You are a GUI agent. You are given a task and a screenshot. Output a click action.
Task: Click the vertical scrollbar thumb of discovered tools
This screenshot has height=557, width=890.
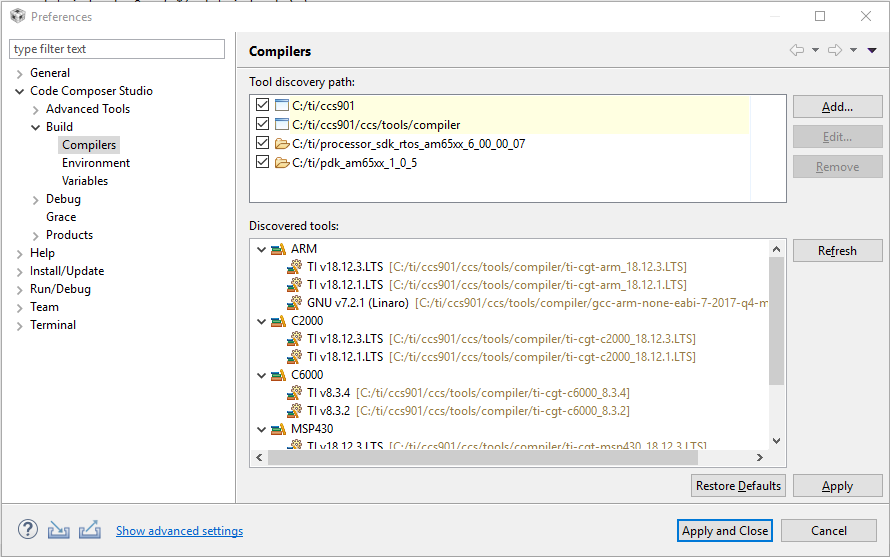(776, 321)
